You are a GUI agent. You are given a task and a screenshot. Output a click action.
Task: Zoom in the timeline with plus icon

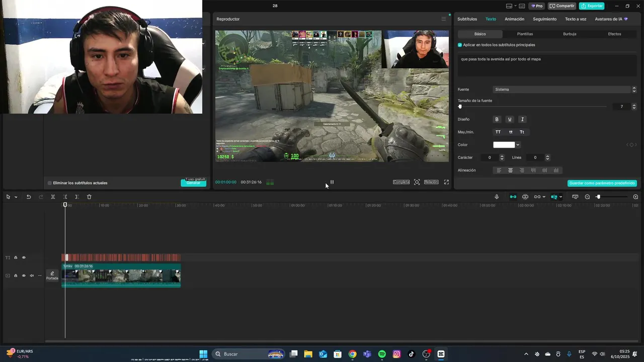pos(635,197)
